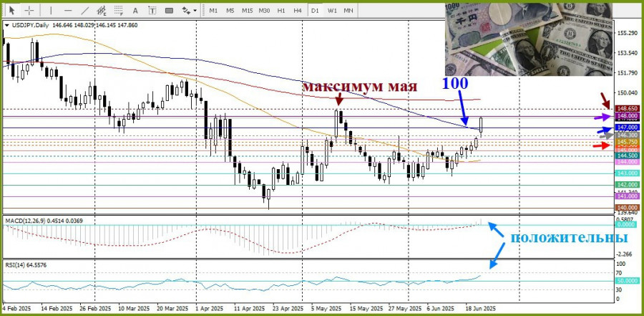Select the 144.500 price level tag

(628, 155)
